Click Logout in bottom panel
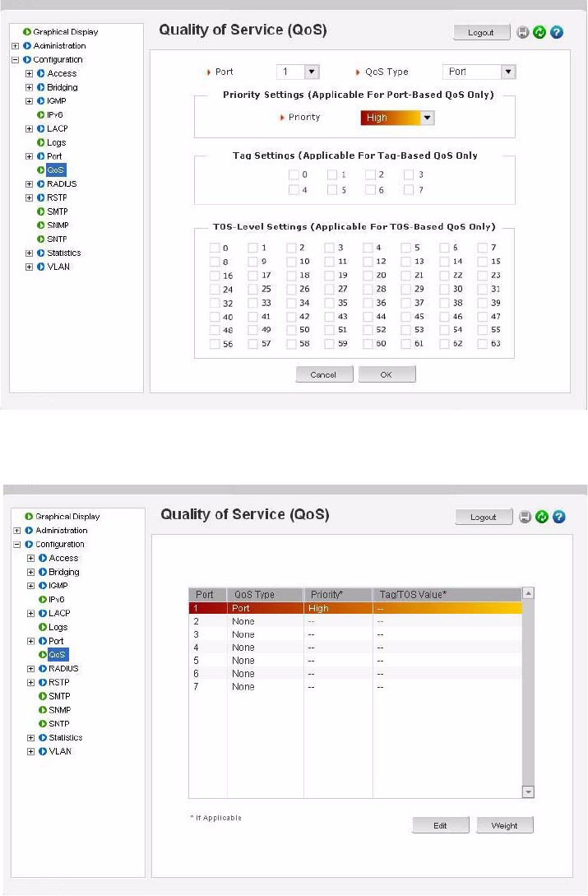 tap(484, 518)
